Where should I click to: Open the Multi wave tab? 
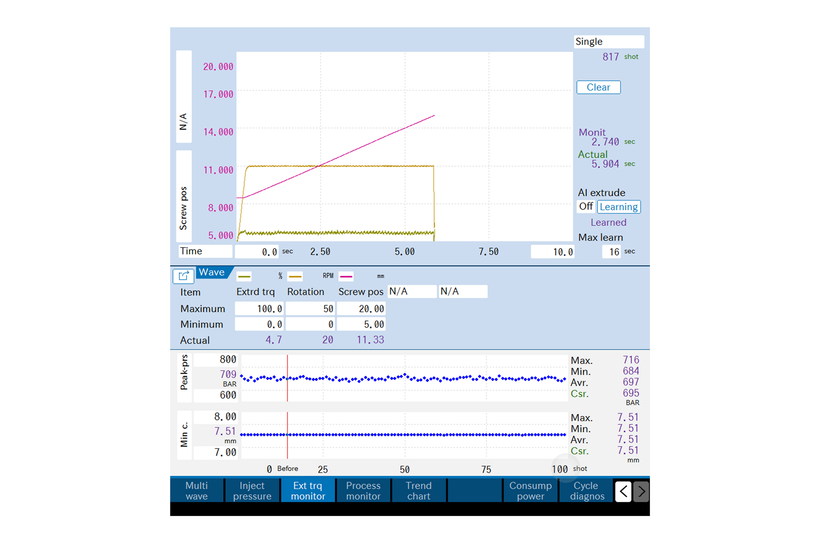coord(197,491)
